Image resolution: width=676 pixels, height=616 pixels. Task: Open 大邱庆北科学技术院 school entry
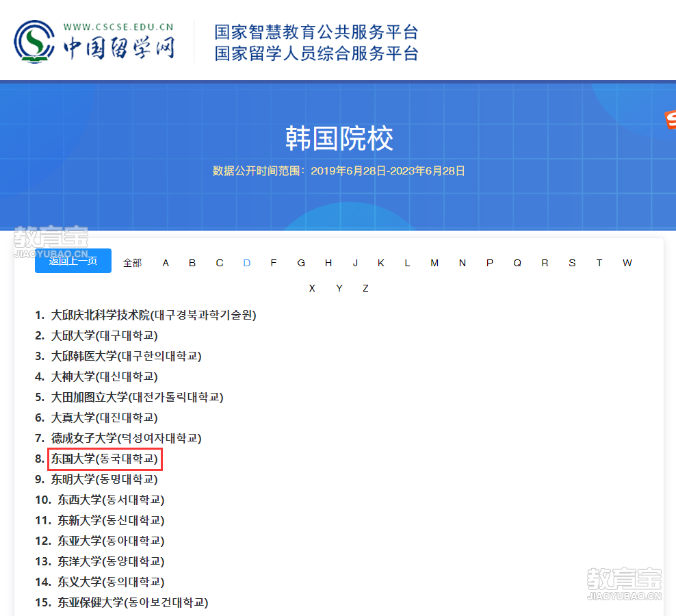coord(153,315)
